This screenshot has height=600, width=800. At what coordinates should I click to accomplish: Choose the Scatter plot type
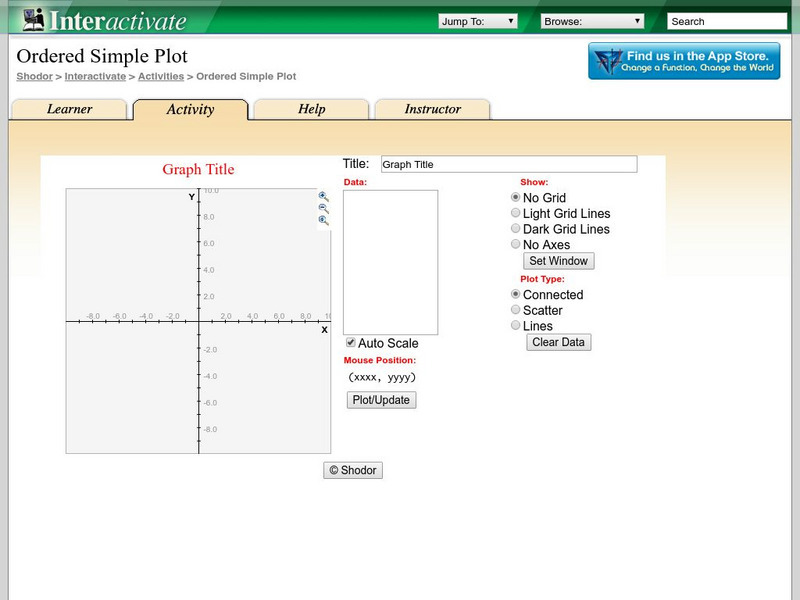(516, 310)
